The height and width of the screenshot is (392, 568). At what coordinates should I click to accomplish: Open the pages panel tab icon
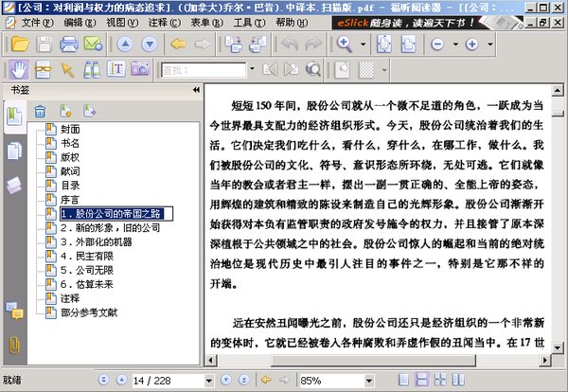pyautogui.click(x=14, y=151)
